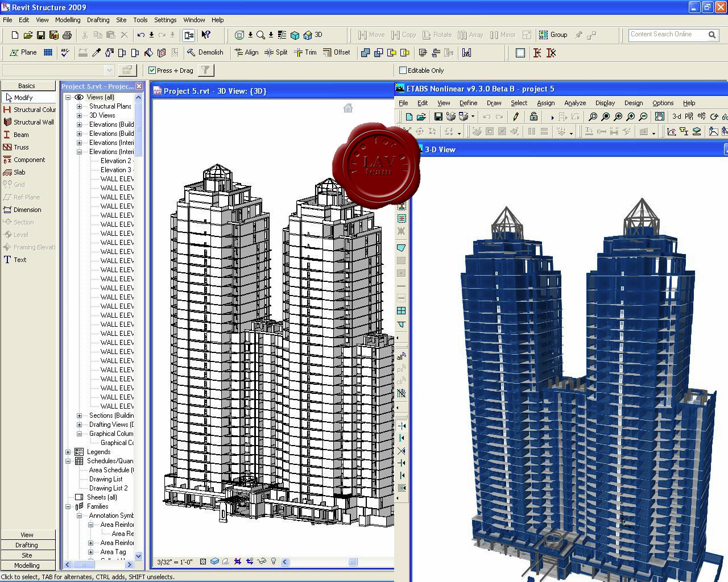The image size is (728, 582).
Task: Collapse the Graphical Column node
Action: [x=80, y=434]
